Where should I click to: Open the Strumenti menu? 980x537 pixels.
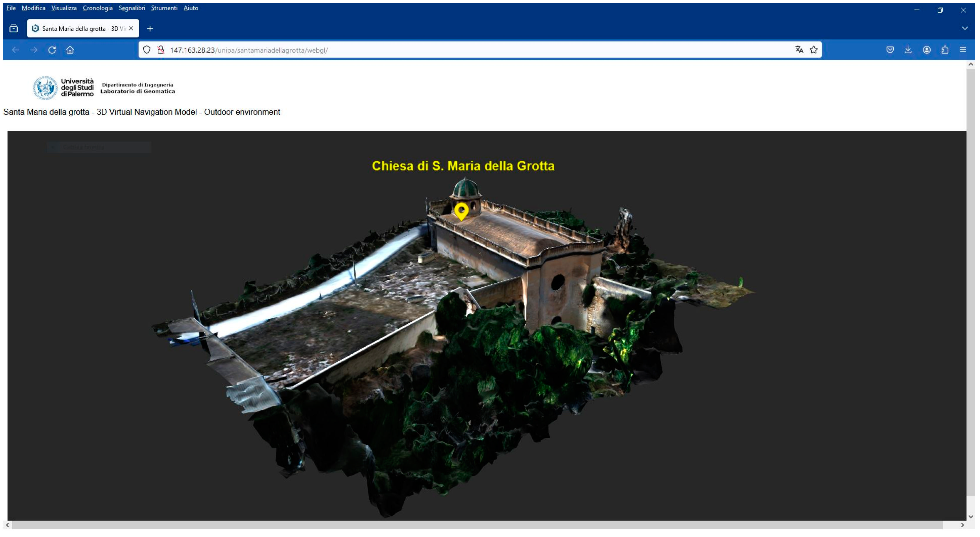(164, 8)
